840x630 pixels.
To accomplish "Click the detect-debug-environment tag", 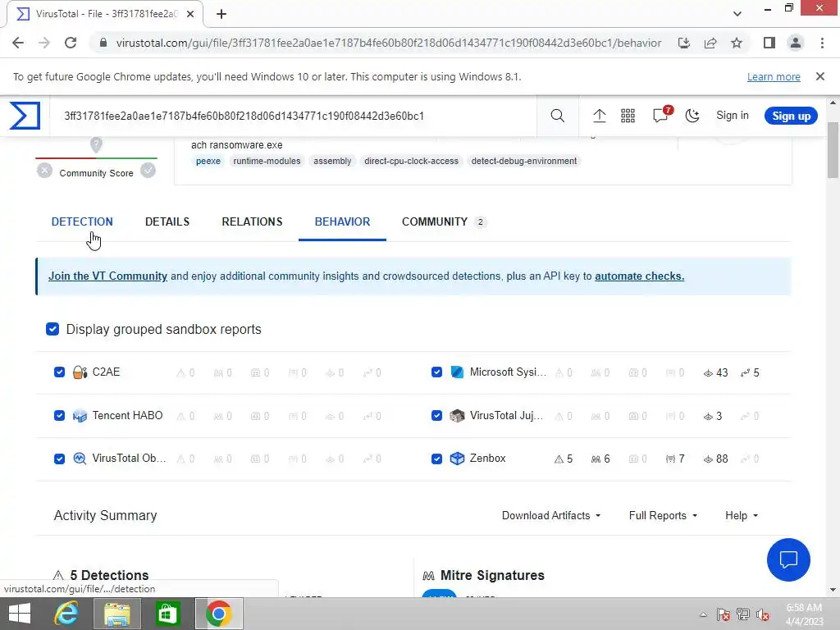I will click(x=524, y=161).
